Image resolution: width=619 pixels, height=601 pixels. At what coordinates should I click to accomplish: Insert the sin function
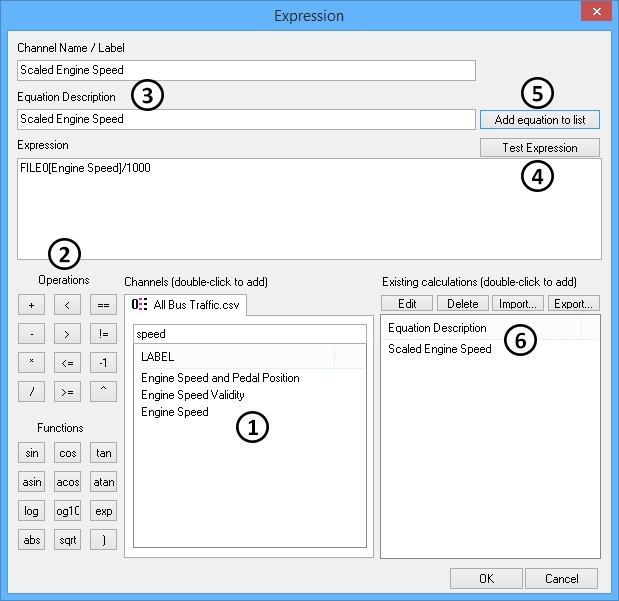(31, 453)
